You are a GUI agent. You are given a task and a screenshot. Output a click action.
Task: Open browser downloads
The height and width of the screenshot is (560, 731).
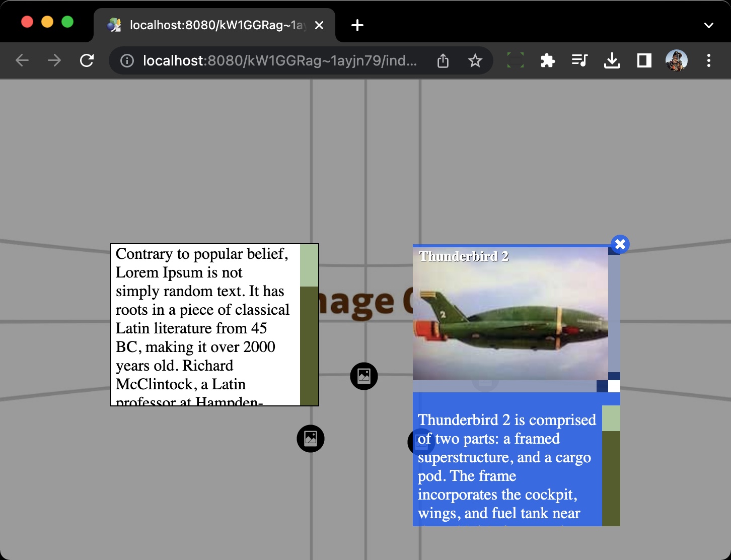pyautogui.click(x=612, y=61)
